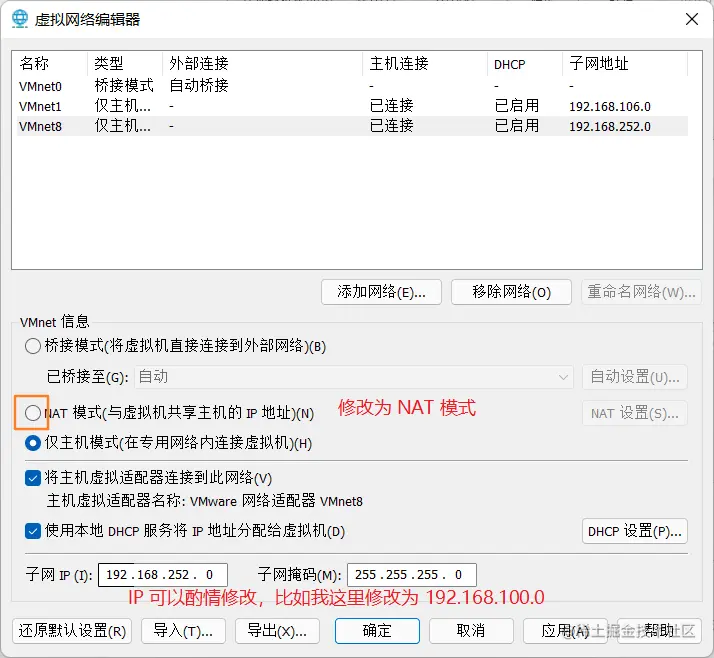This screenshot has width=714, height=658.
Task: Click the 帮助 button
Action: click(x=659, y=631)
